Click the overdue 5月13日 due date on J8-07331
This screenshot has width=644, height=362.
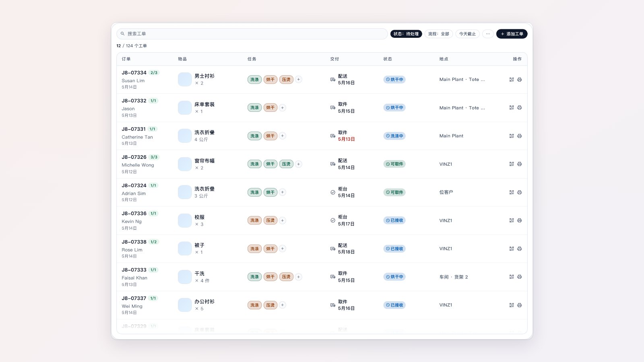347,139
